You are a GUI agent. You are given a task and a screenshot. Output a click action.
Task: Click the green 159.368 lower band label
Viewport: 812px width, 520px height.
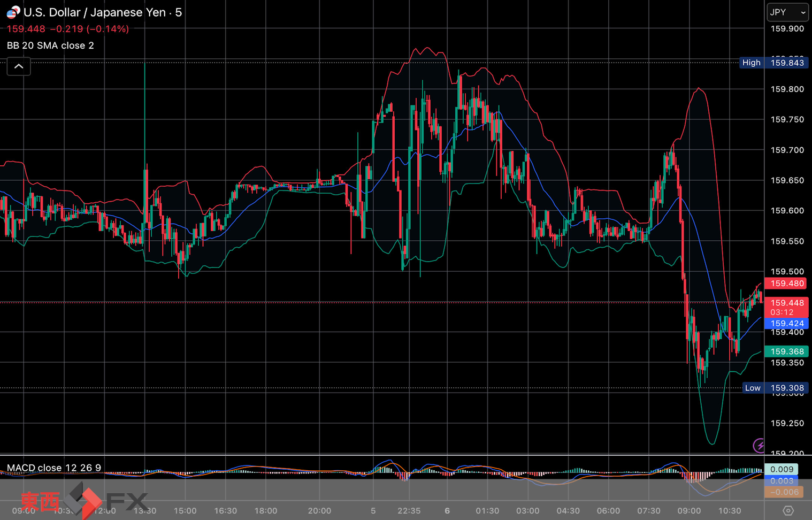pos(786,351)
